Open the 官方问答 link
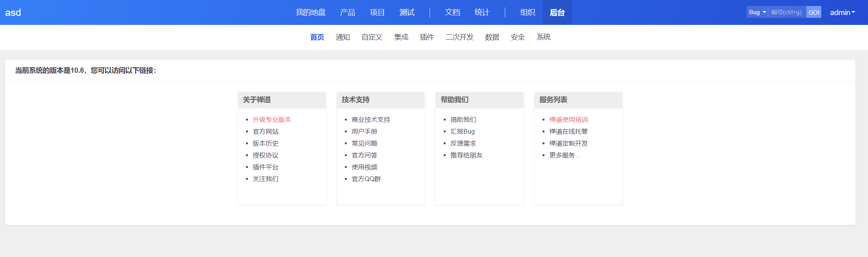The height and width of the screenshot is (257, 868). coord(365,155)
